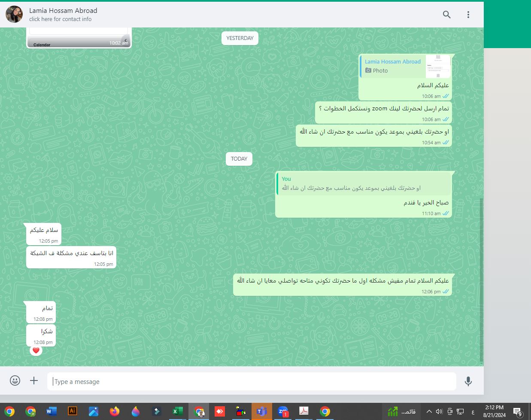Click the 11:10 am message timestamp
This screenshot has height=420, width=531.
[x=431, y=213]
